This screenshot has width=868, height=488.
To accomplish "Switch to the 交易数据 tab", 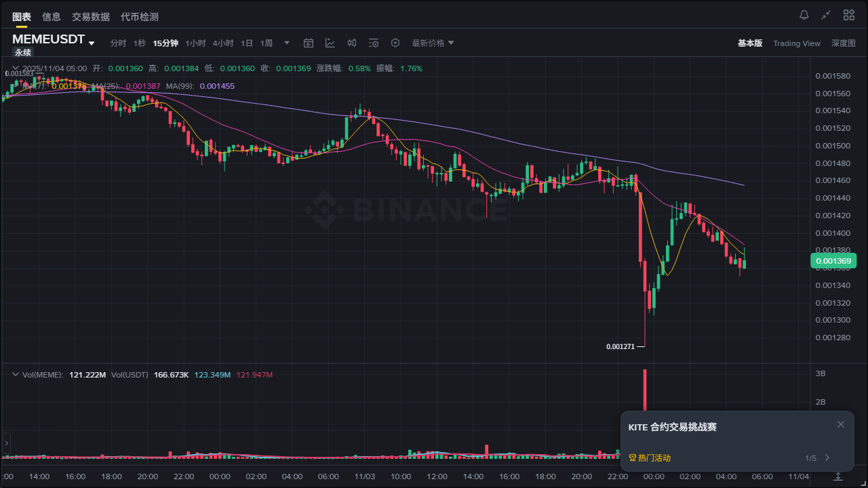I will pos(90,16).
